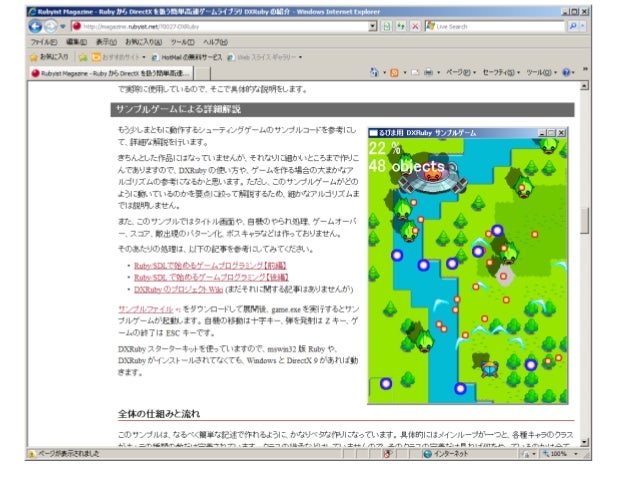Refresh the page with the green arrows icon
The height and width of the screenshot is (479, 638).
(401, 26)
